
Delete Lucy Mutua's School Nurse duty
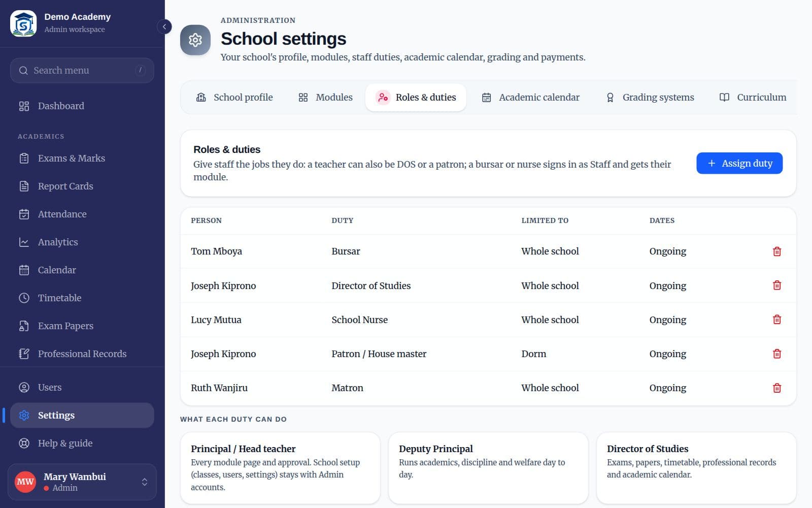point(776,320)
